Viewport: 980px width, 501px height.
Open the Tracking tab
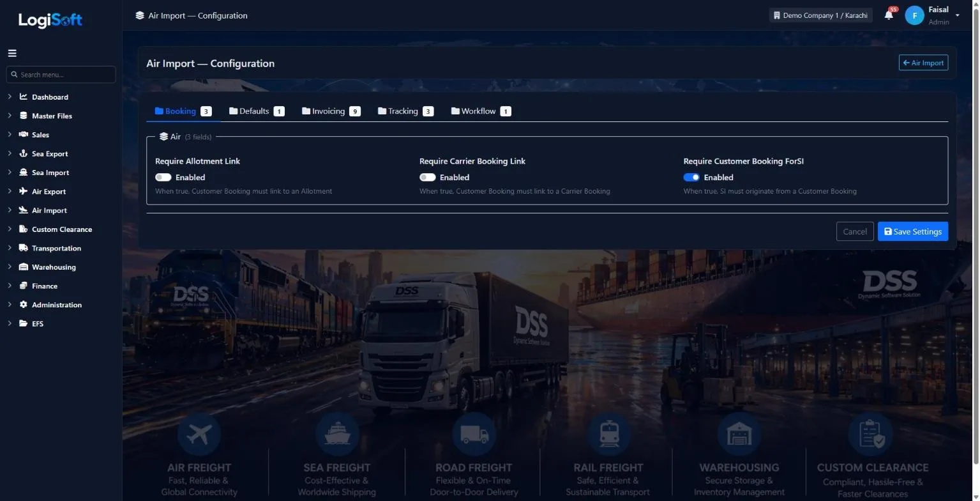[x=405, y=111]
